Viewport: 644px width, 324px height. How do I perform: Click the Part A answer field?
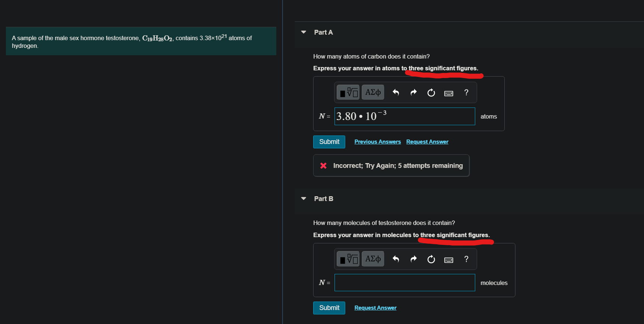coord(405,116)
